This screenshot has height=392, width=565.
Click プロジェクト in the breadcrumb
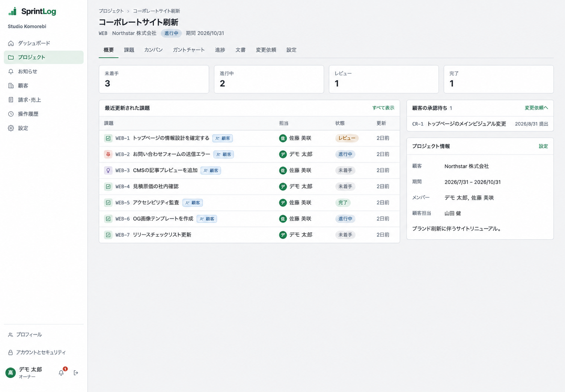click(x=111, y=11)
